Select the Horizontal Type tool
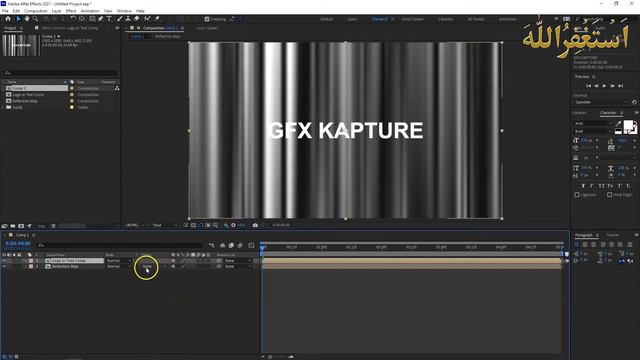 [109, 19]
